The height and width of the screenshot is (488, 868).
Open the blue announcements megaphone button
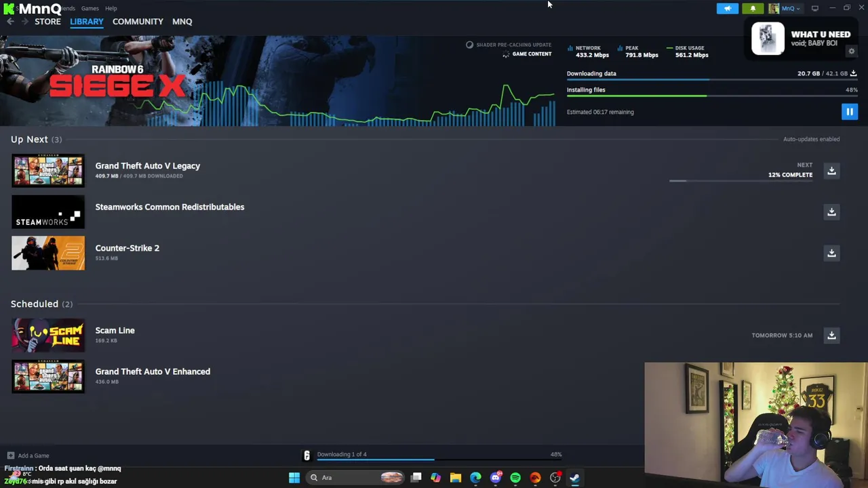coord(727,8)
